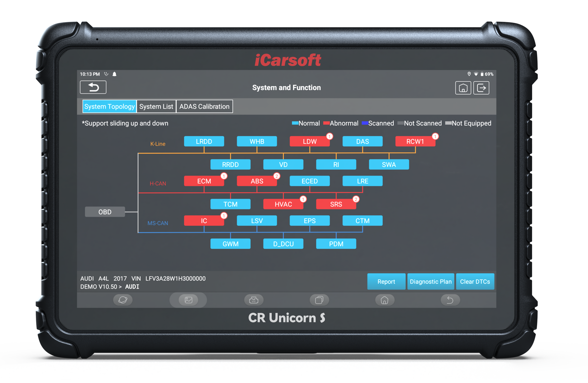Screen dimensions: 588x383
Task: Select the RRDD module node
Action: pos(230,164)
